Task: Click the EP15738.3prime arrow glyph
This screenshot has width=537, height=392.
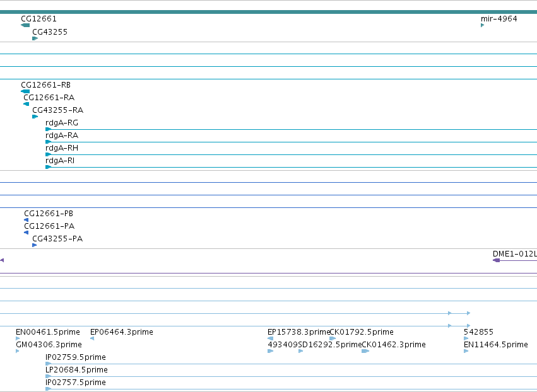Action: pyautogui.click(x=271, y=338)
